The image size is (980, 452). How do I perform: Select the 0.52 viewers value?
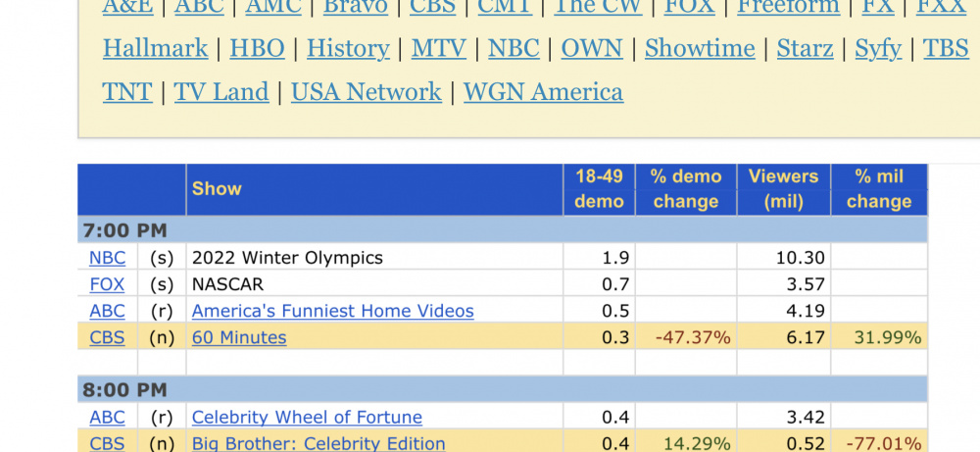806,443
